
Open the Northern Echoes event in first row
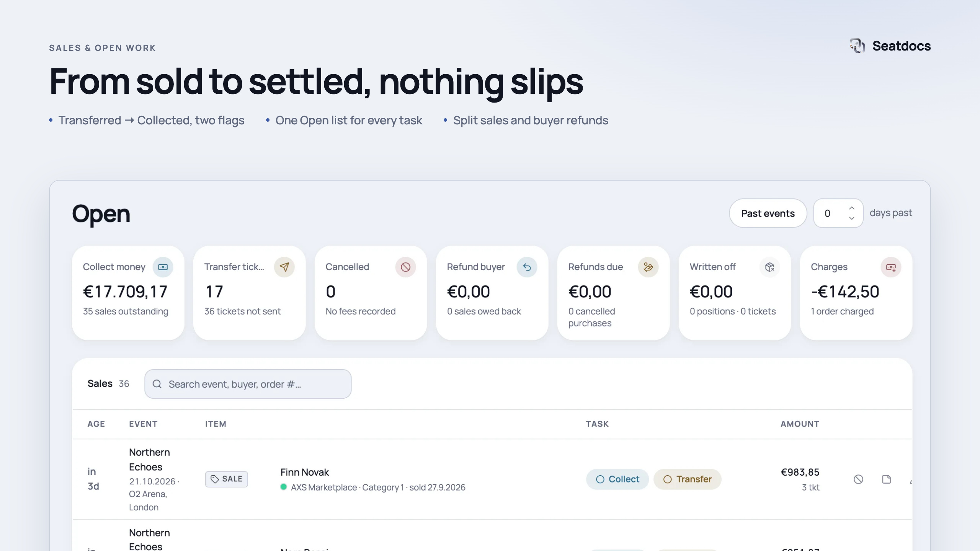149,460
